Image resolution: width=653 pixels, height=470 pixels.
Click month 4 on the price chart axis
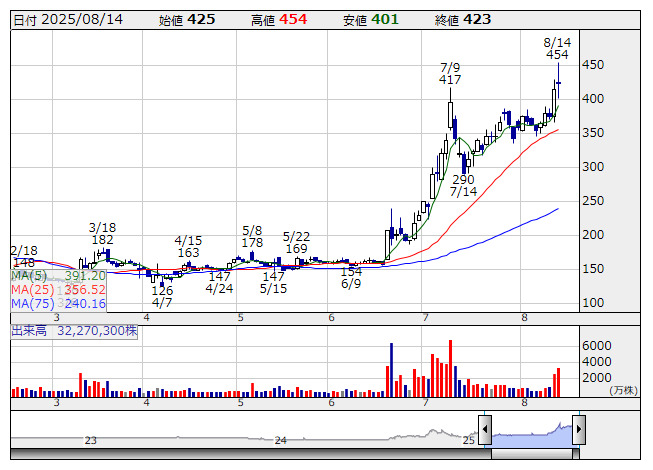pyautogui.click(x=146, y=318)
